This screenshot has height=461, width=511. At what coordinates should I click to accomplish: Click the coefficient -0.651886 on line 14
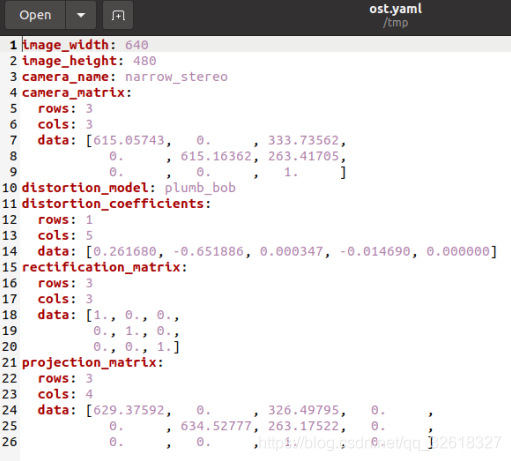click(x=209, y=252)
